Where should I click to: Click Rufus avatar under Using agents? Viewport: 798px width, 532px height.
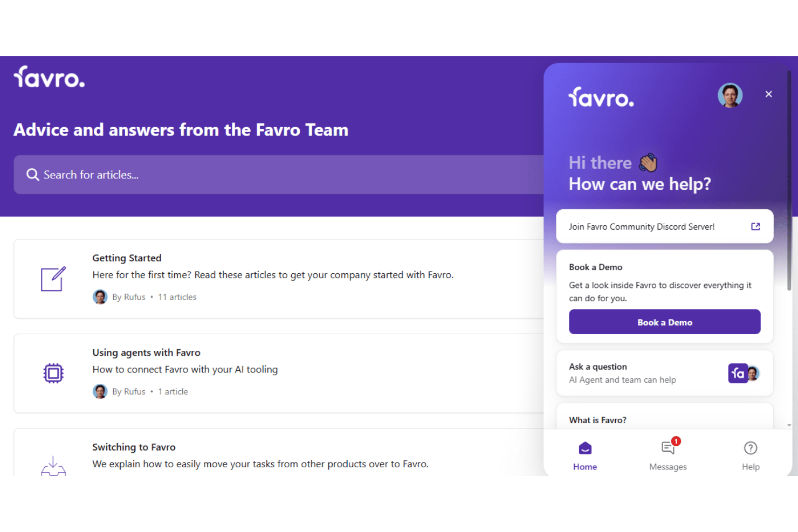pyautogui.click(x=100, y=391)
